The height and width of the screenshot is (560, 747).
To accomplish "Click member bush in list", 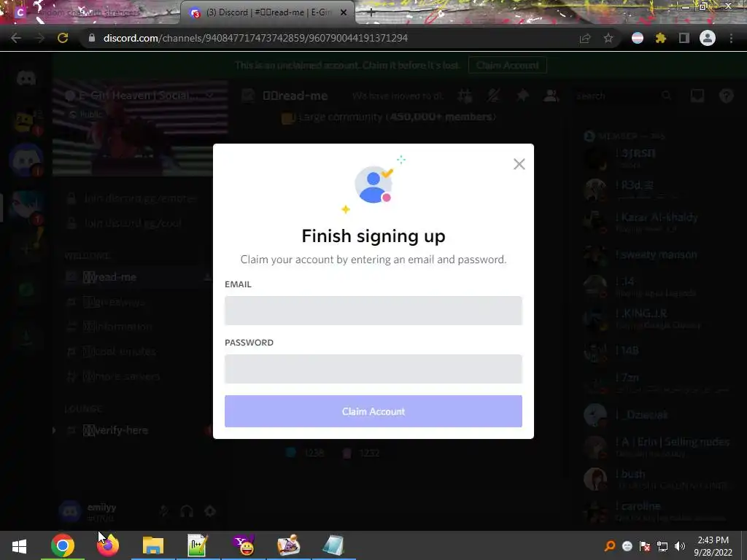I will pyautogui.click(x=657, y=478).
